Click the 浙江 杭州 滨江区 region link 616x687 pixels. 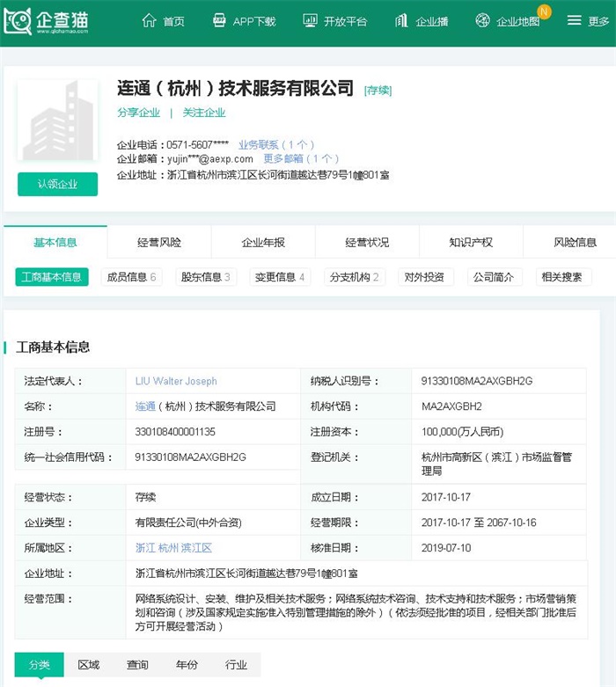pyautogui.click(x=173, y=548)
